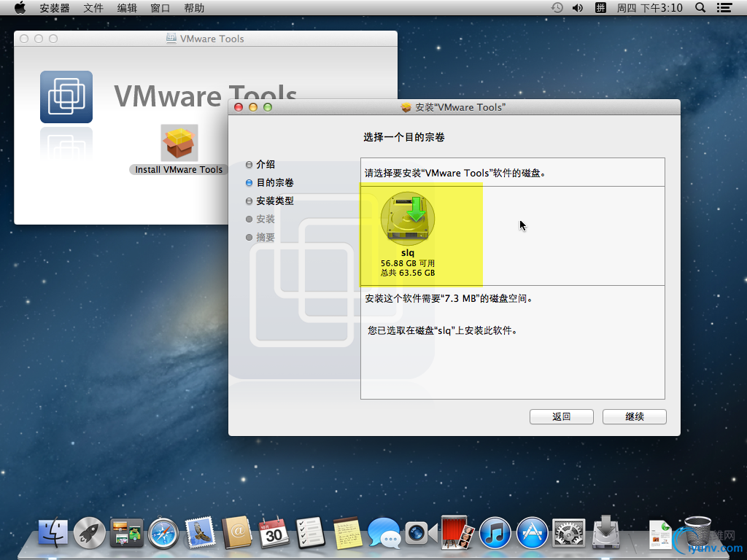Viewport: 747px width, 560px height.
Task: Minimize installer window with yellow button
Action: [253, 107]
